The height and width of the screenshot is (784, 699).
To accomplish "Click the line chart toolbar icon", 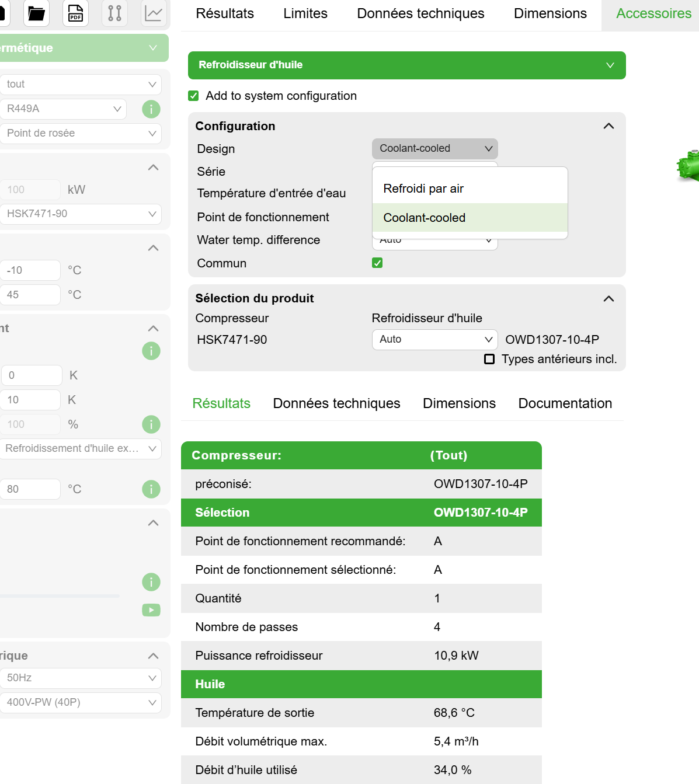I will point(154,13).
